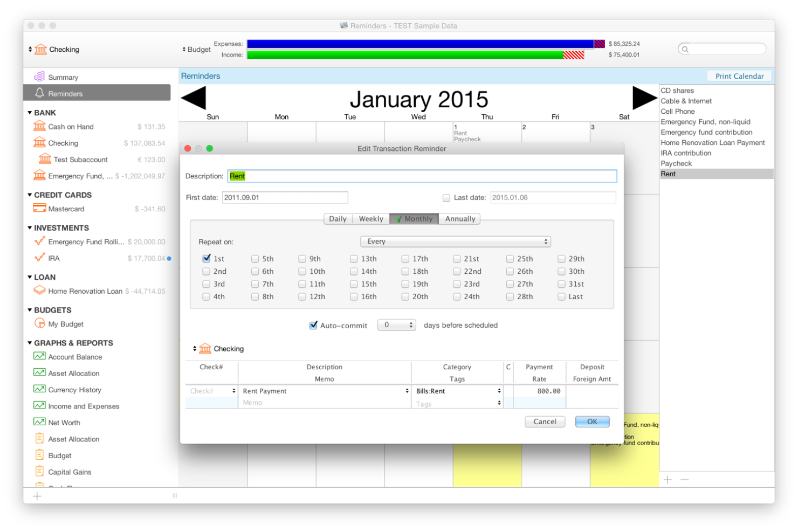Open the Summary view in the sidebar
The image size is (798, 532).
(39, 77)
